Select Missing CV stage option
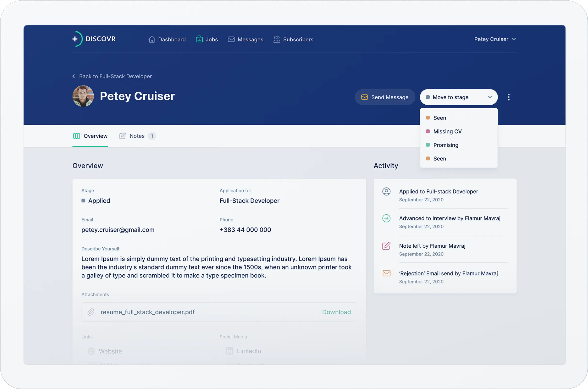This screenshot has height=389, width=588. coord(447,131)
